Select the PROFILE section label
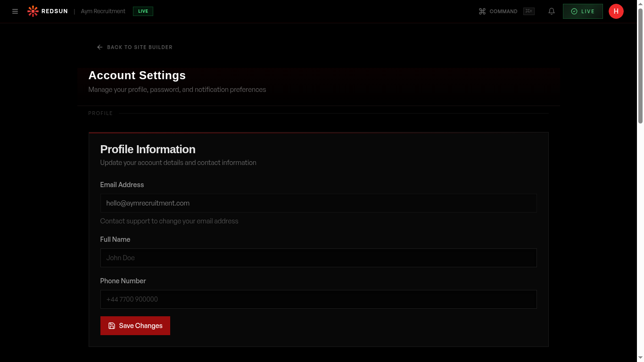This screenshot has height=362, width=644. point(100,113)
